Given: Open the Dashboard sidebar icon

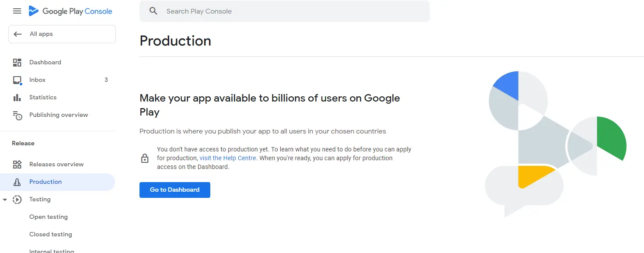Looking at the screenshot, I should (17, 62).
